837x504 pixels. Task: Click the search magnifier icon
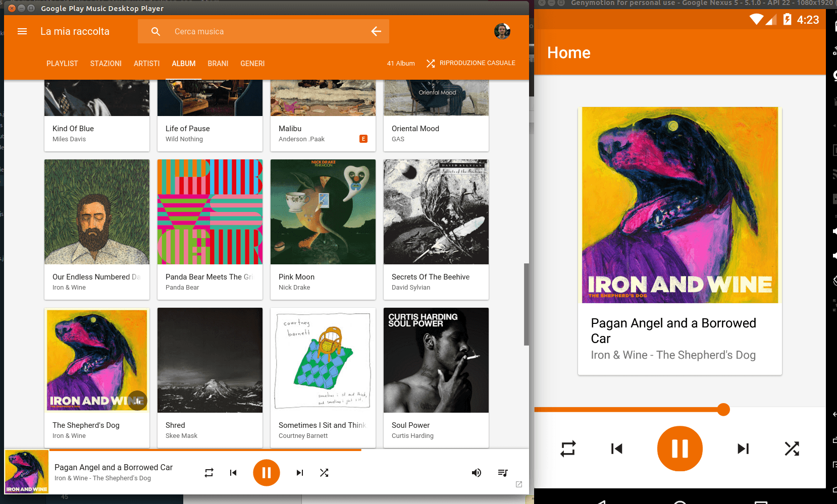pyautogui.click(x=156, y=31)
